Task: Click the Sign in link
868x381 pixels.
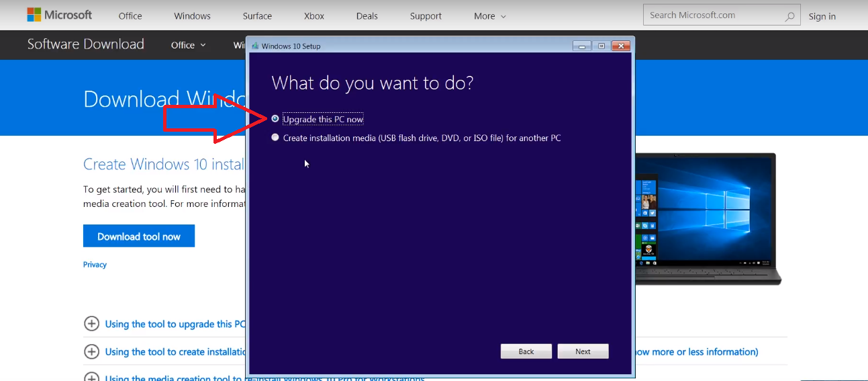Action: [x=822, y=16]
